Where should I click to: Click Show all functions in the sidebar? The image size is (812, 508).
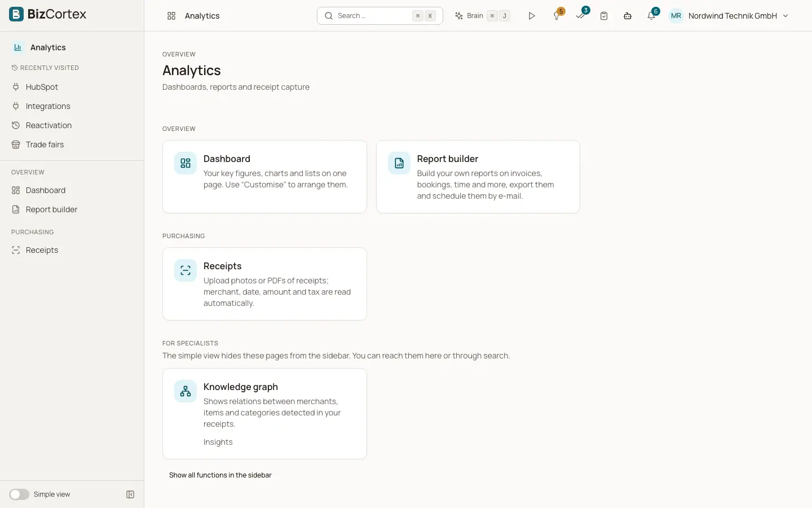(220, 475)
